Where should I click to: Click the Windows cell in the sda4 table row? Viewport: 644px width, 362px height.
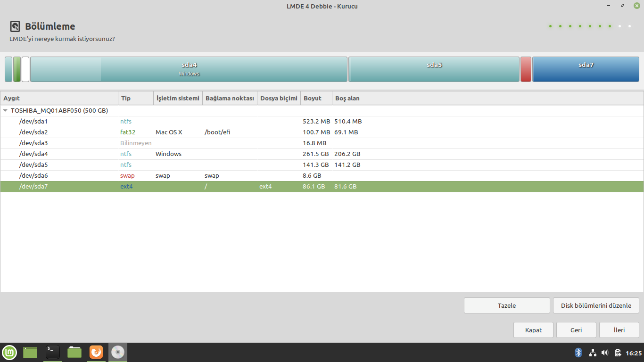pos(168,154)
